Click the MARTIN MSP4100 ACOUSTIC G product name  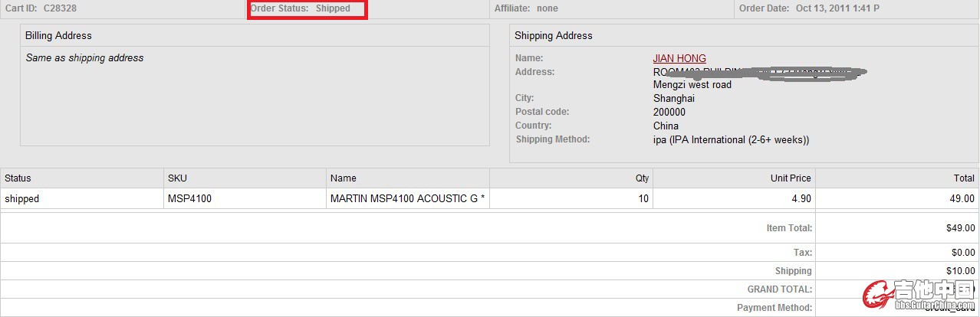point(407,199)
